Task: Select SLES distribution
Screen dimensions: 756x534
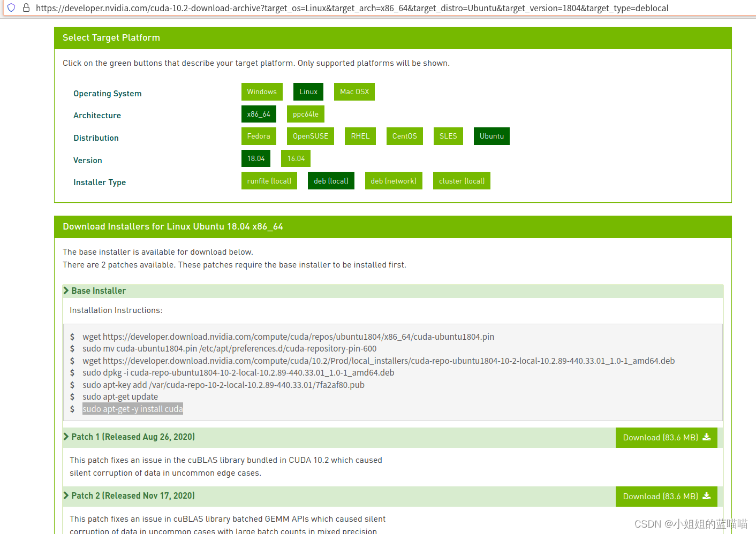Action: pyautogui.click(x=448, y=136)
